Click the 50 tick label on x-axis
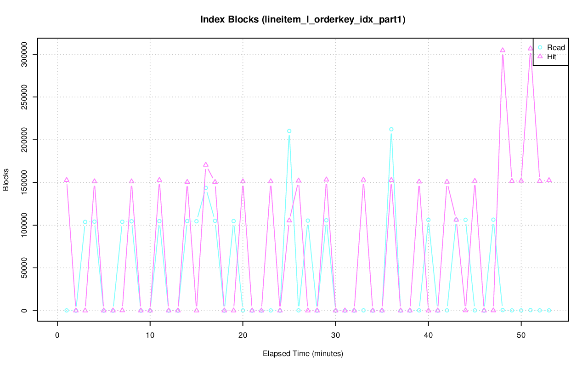Image resolution: width=588 pixels, height=368 pixels. click(521, 335)
